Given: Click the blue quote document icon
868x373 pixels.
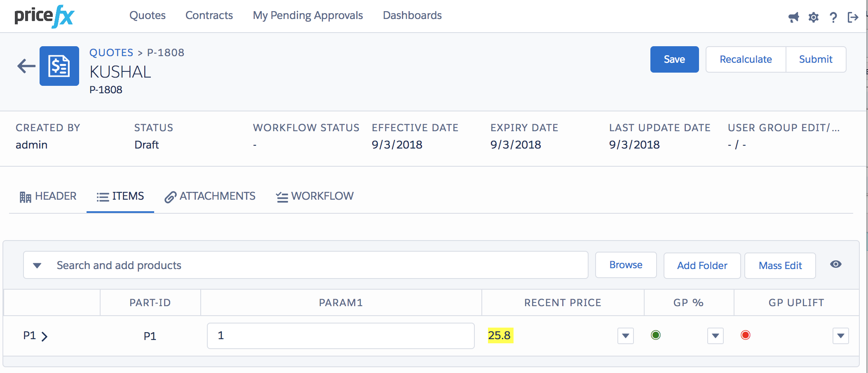Looking at the screenshot, I should point(59,66).
